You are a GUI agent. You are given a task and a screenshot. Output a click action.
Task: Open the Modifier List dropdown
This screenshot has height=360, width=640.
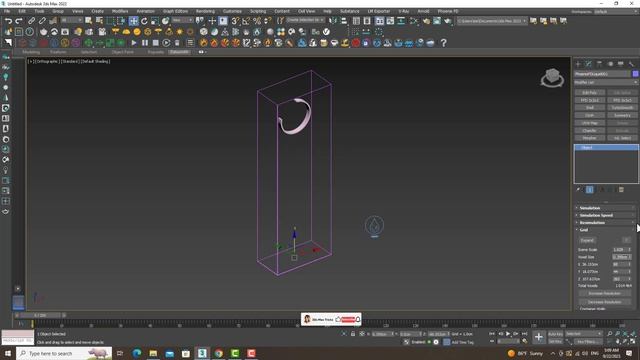[x=606, y=82]
